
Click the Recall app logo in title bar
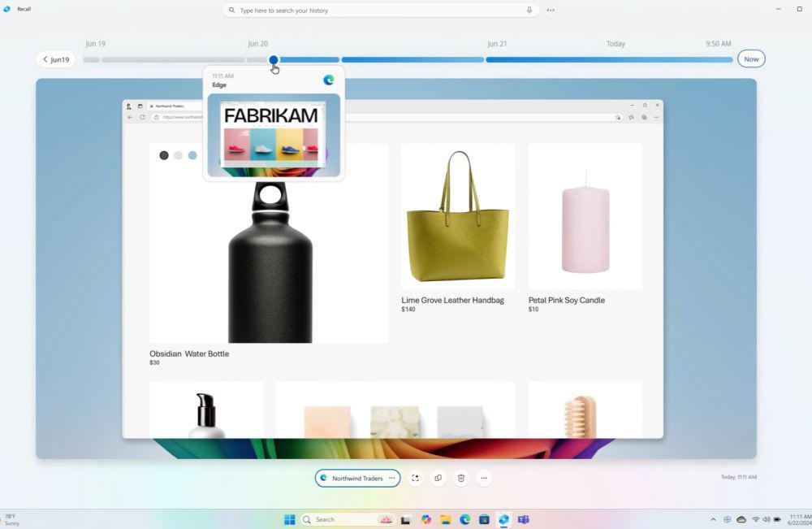[x=6, y=9]
